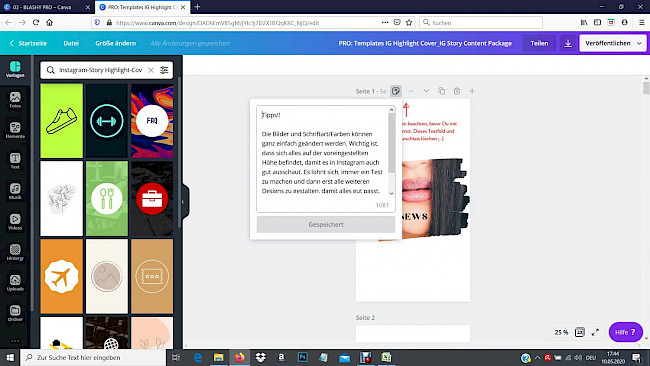Open Windows Start menu
Image resolution: width=650 pixels, height=366 pixels.
(10, 357)
